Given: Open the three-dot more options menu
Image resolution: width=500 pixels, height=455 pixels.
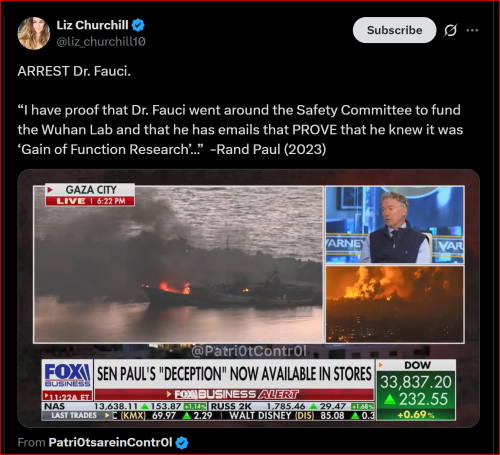Looking at the screenshot, I should coord(472,30).
